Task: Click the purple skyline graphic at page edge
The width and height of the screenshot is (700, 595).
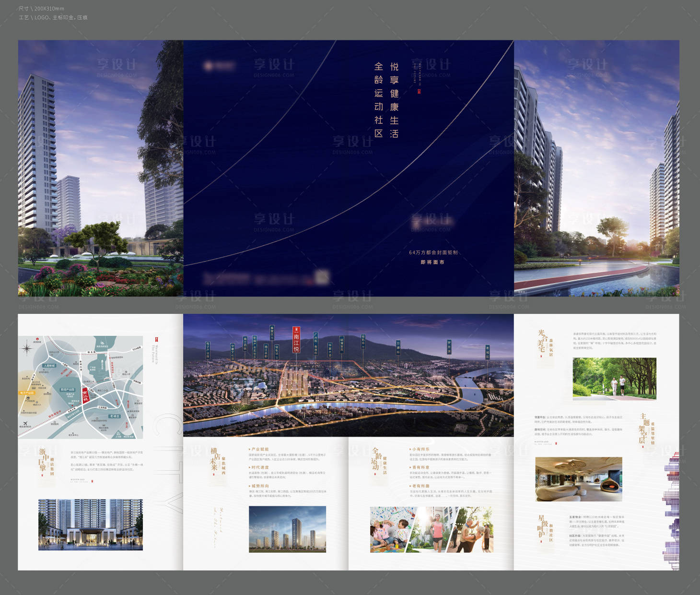Action: point(671,511)
